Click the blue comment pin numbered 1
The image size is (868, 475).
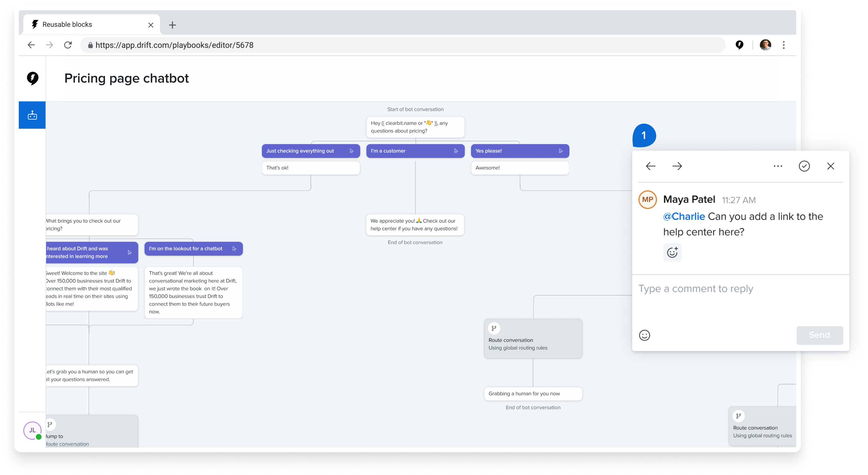click(x=644, y=136)
